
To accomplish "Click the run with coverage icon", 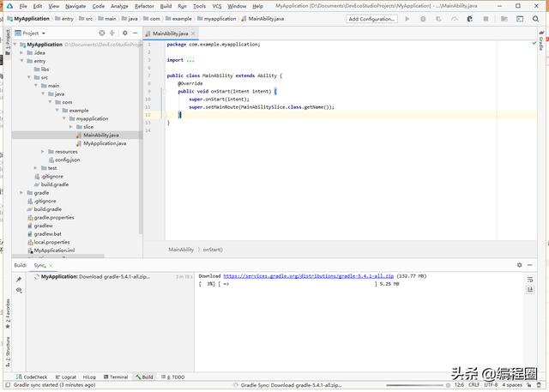I will pyautogui.click(x=438, y=19).
